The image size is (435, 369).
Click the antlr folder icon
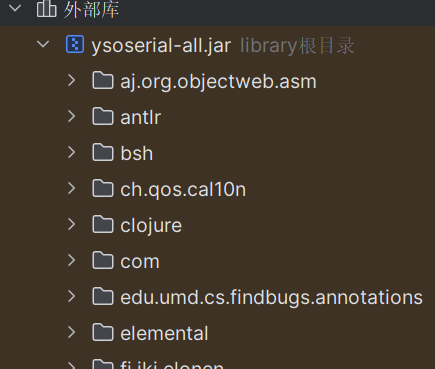pos(103,116)
